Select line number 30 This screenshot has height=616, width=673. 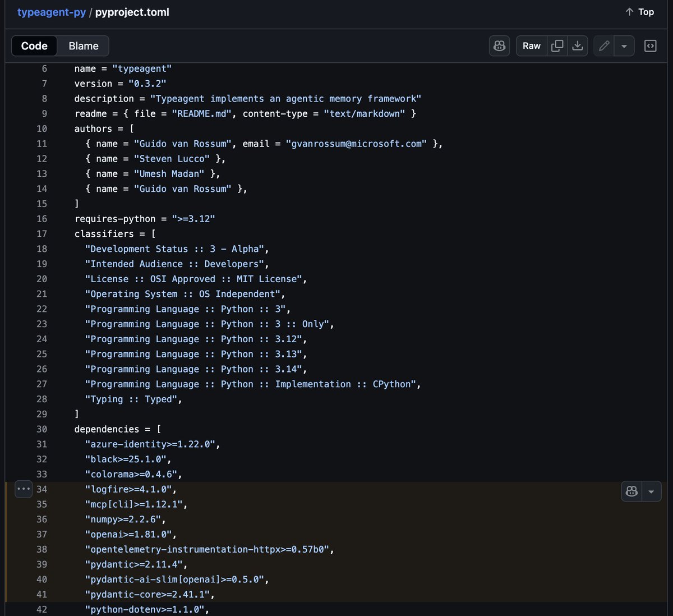[42, 429]
